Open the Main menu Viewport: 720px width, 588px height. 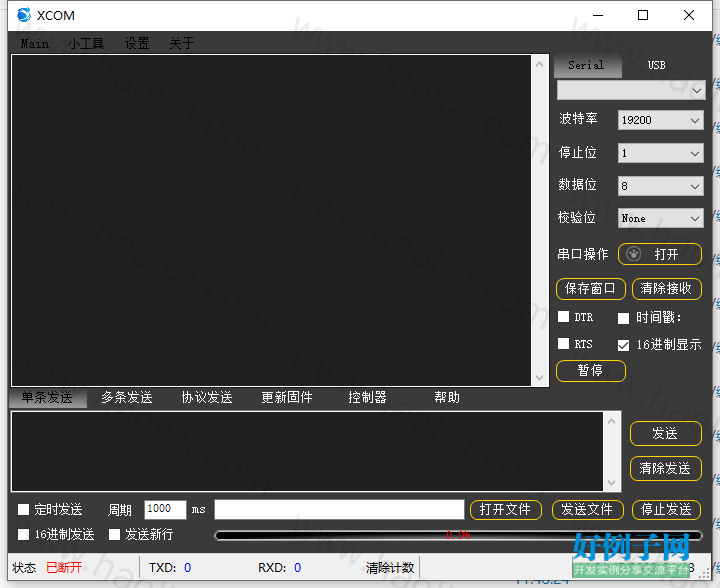34,44
